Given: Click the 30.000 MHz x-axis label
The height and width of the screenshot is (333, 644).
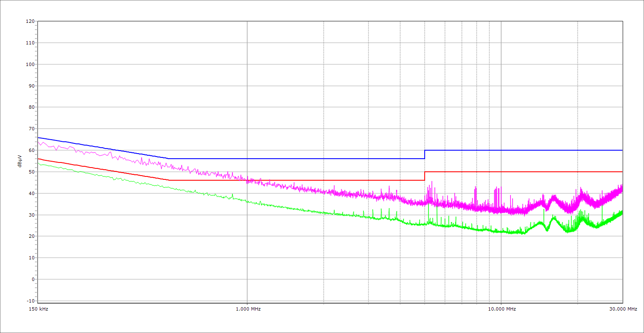Looking at the screenshot, I should point(623,309).
